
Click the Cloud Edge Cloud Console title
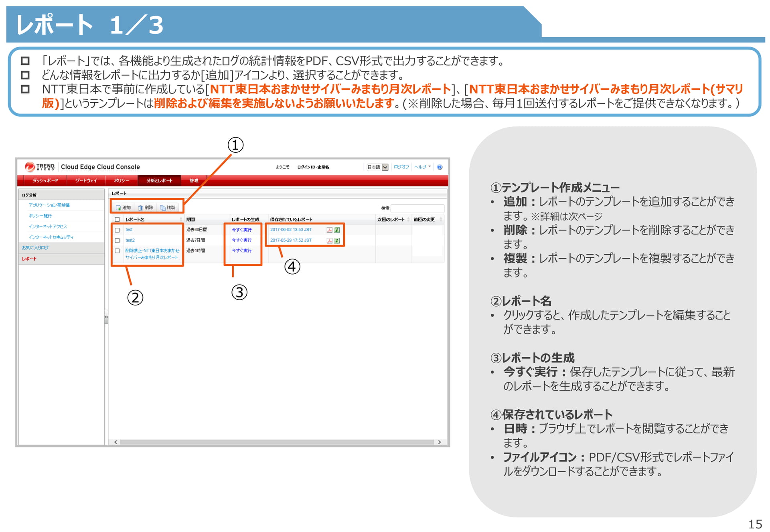[100, 167]
